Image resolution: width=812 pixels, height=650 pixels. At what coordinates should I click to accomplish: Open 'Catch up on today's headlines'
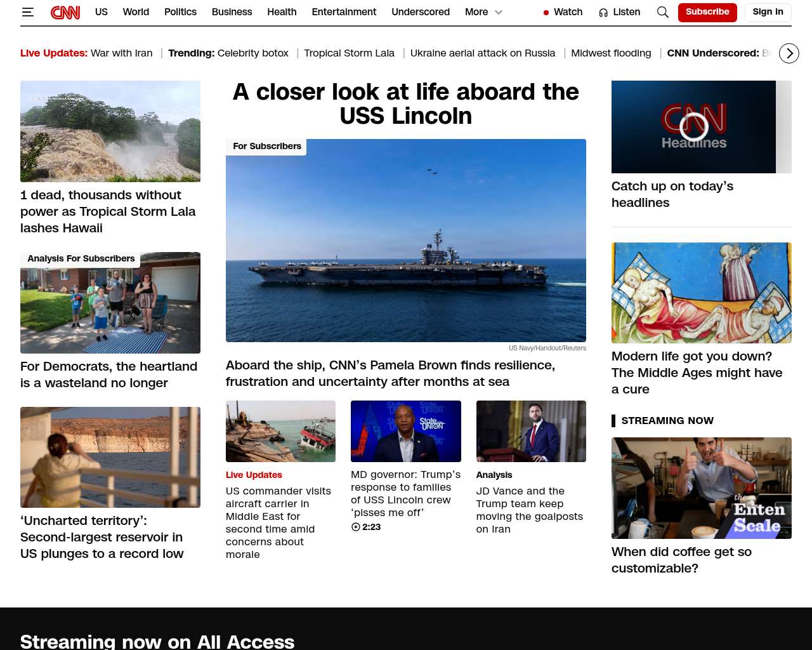pos(672,194)
